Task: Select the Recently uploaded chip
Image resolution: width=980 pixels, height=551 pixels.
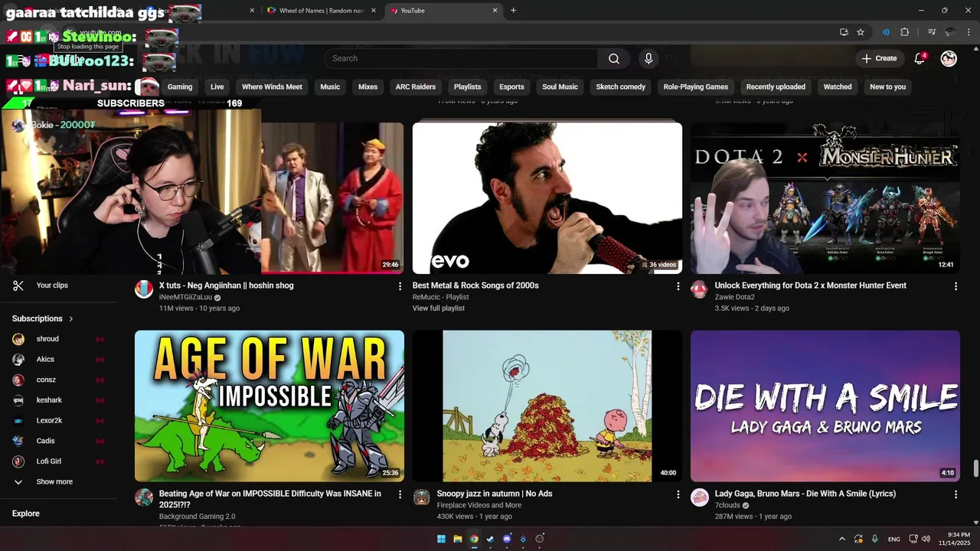Action: tap(776, 86)
